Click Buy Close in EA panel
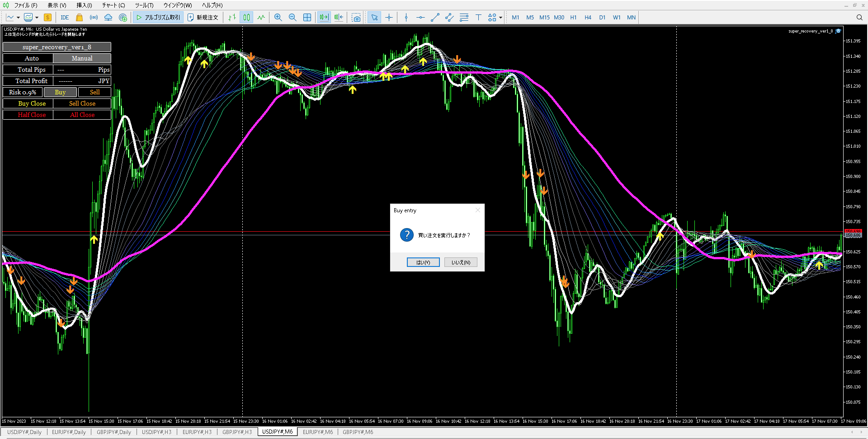 coord(28,103)
